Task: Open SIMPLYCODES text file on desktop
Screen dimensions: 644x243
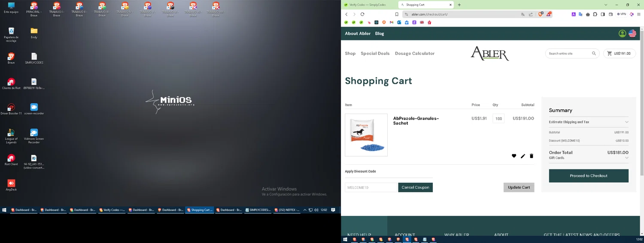Action: pos(34,58)
